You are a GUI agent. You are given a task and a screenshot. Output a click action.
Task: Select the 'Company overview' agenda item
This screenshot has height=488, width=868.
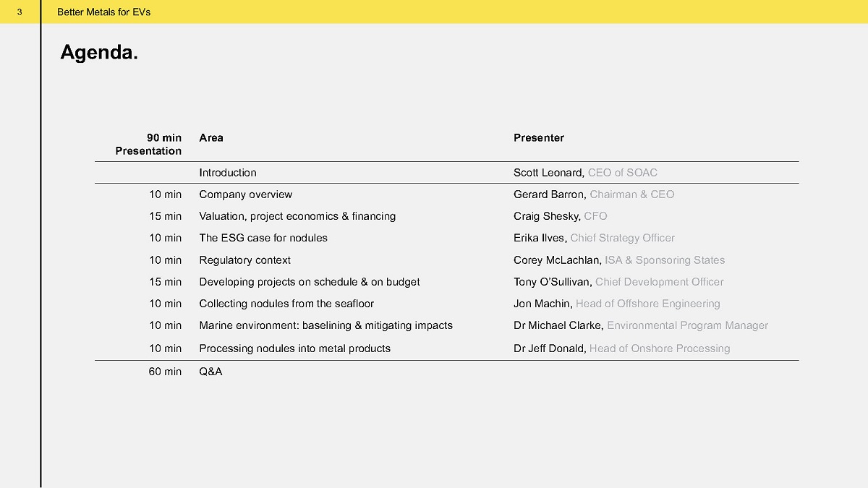click(246, 194)
